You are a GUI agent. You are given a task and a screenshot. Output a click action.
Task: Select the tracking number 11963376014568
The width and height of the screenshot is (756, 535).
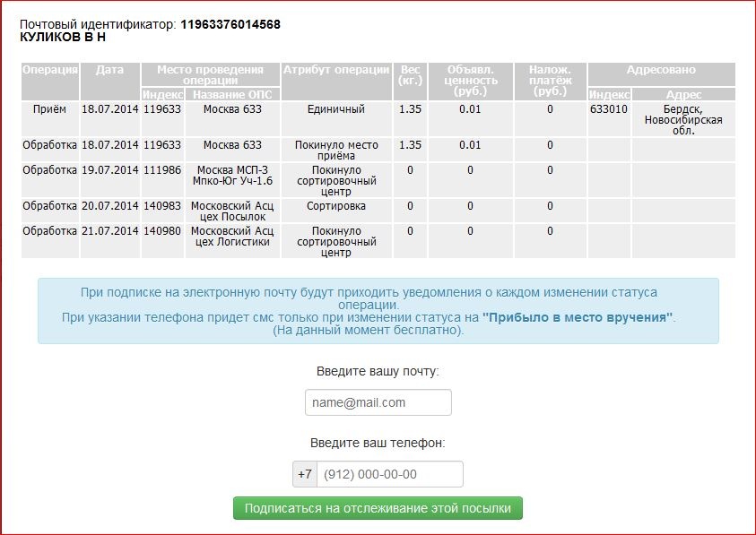230,24
